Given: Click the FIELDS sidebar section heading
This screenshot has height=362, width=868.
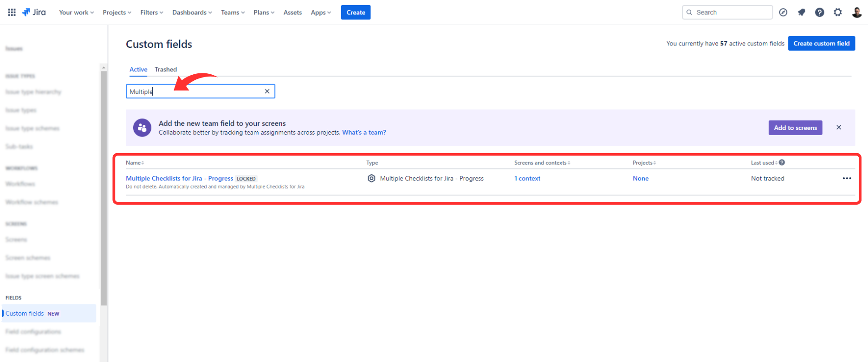Looking at the screenshot, I should 13,297.
